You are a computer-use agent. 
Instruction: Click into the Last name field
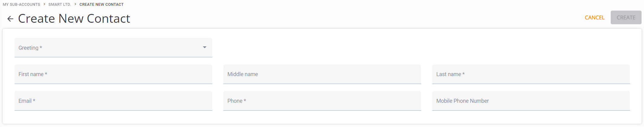(x=531, y=74)
